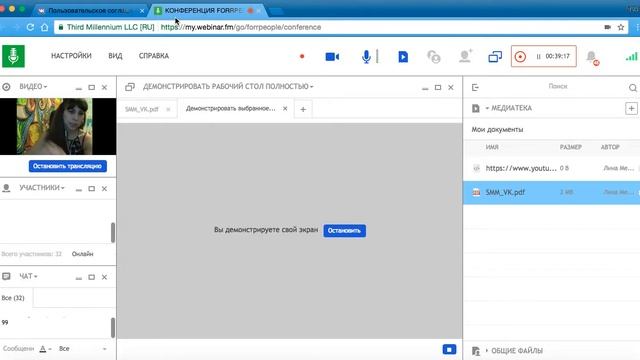The width and height of the screenshot is (640, 360).
Task: Add a file to the media library
Action: point(631,108)
